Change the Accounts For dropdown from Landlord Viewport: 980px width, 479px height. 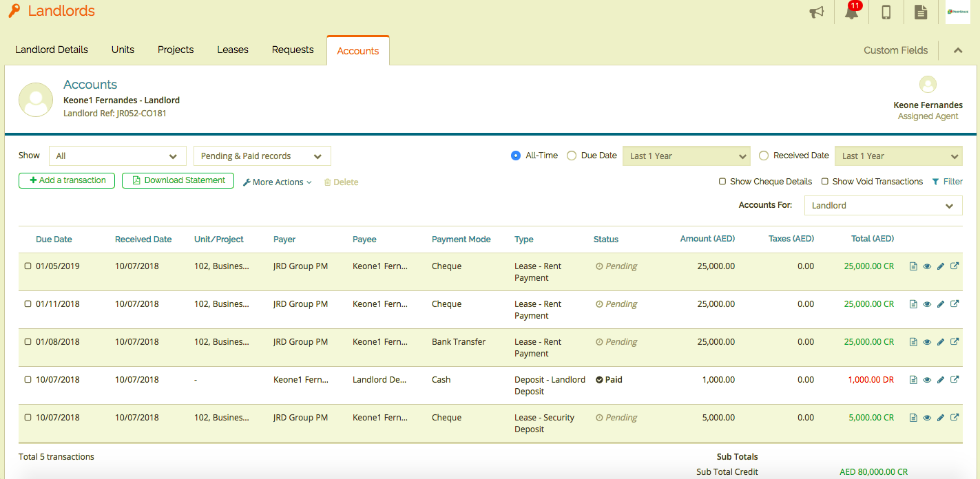884,205
